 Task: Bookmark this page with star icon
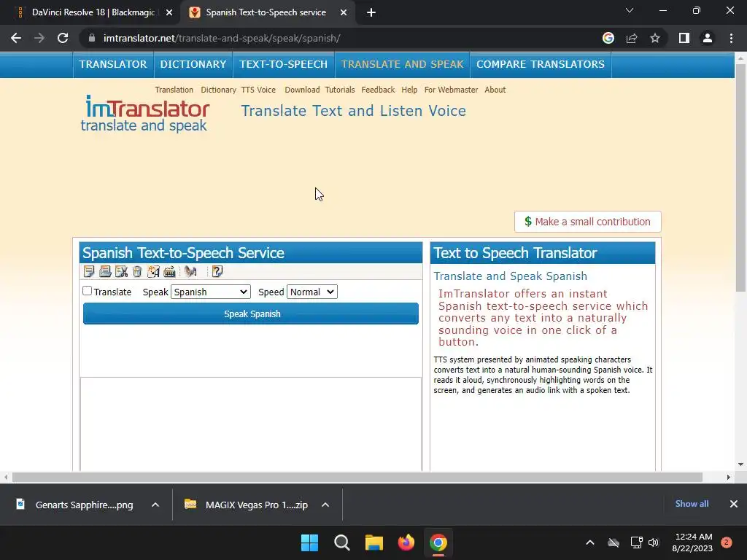655,38
